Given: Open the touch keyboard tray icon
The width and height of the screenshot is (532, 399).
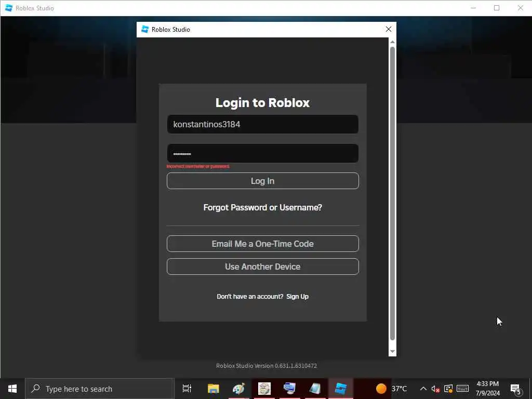Looking at the screenshot, I should pos(462,389).
